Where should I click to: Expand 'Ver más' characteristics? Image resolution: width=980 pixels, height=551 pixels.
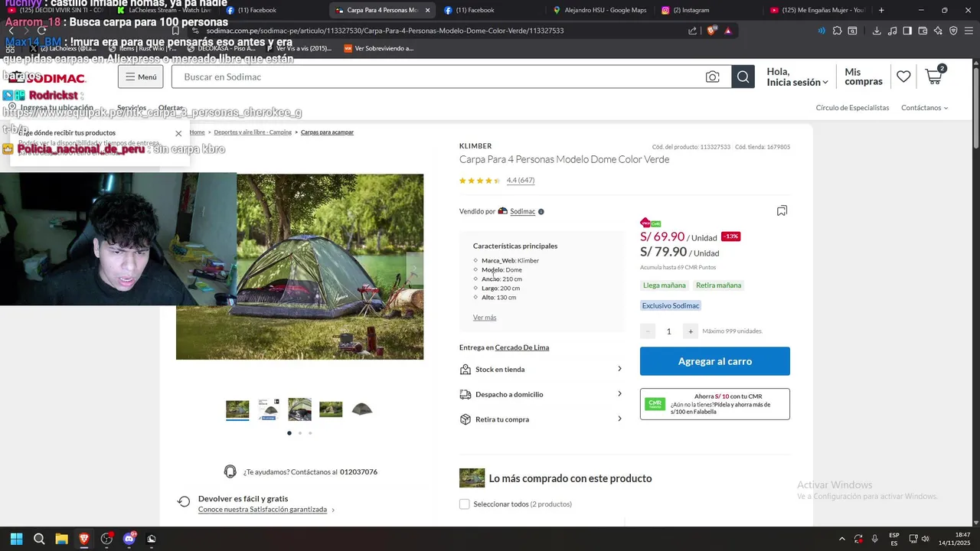(485, 318)
